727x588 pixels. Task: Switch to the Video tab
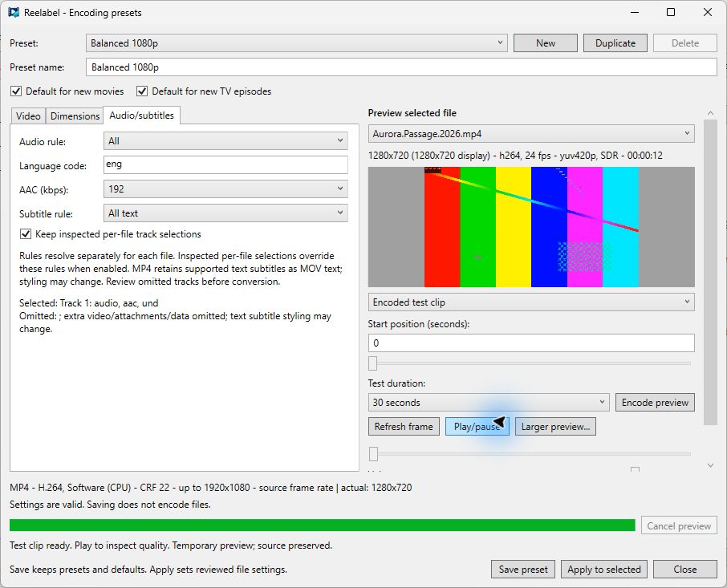click(28, 116)
